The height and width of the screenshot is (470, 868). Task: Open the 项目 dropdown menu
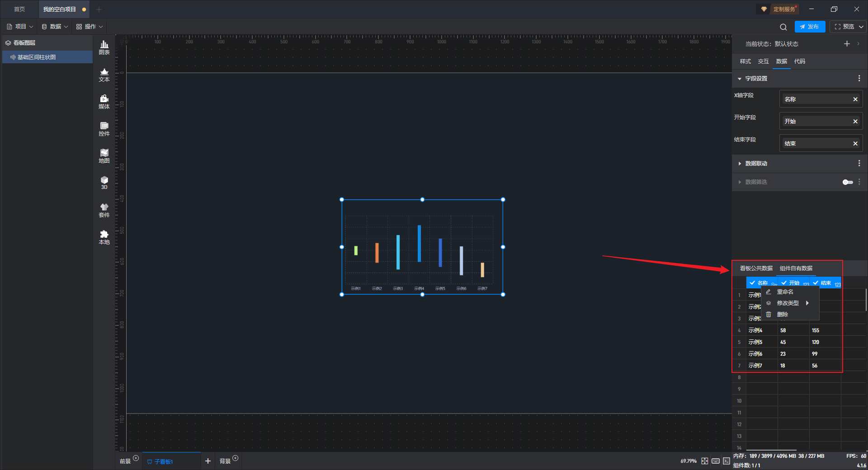pos(20,27)
